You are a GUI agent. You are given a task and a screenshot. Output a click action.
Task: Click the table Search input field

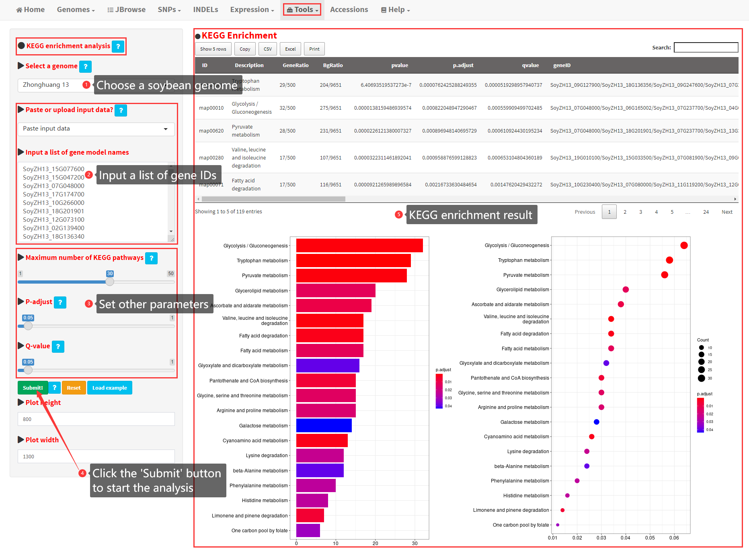(706, 48)
